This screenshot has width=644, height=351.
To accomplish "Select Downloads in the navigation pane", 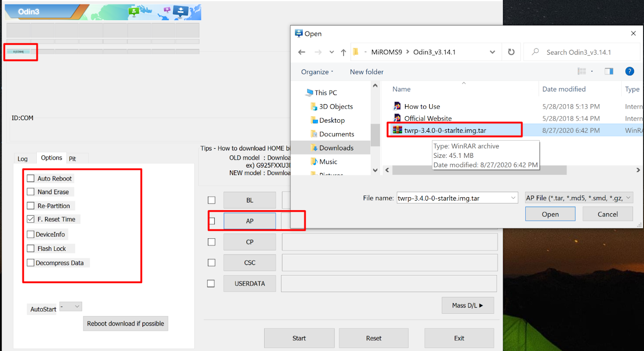I will (x=336, y=148).
